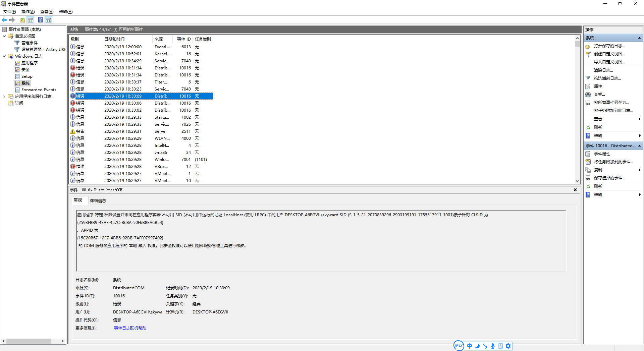Click 保存选择的事件 save icon
This screenshot has height=351, width=644.
click(588, 178)
